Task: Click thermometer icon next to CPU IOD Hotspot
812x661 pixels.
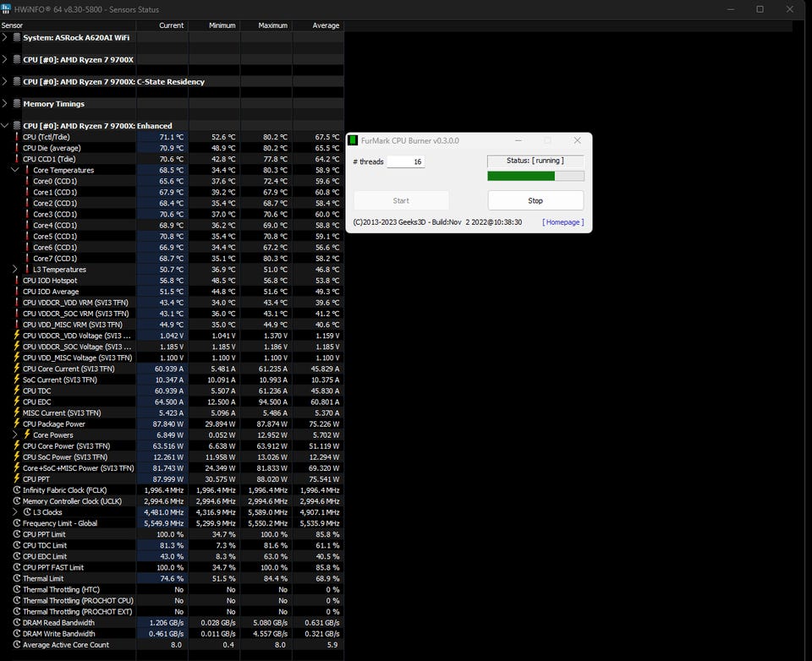Action: (17, 280)
